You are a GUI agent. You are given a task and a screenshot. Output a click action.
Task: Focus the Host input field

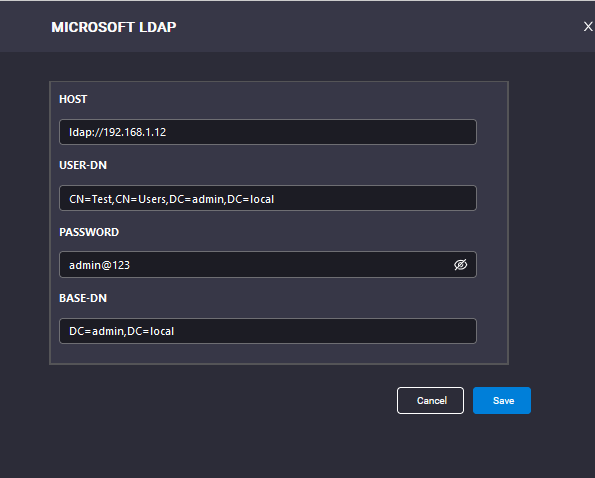[268, 132]
